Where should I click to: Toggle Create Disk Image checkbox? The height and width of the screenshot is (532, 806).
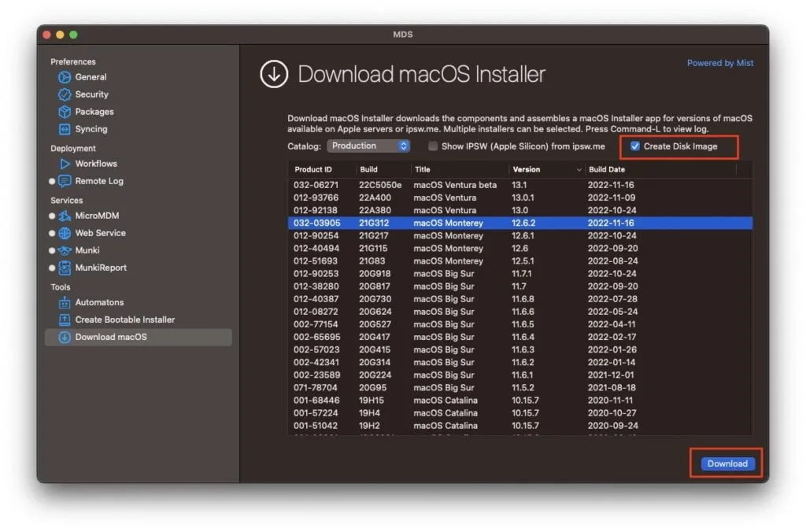[x=635, y=146]
